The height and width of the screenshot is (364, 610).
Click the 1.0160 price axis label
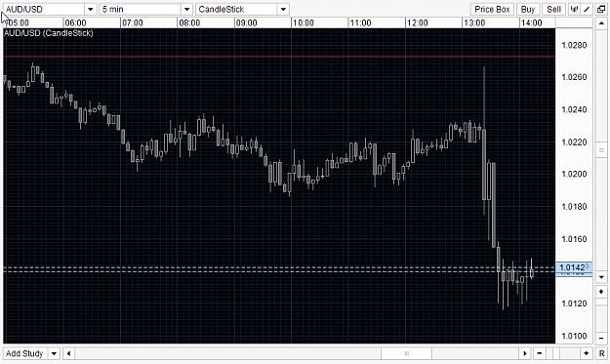coord(574,239)
